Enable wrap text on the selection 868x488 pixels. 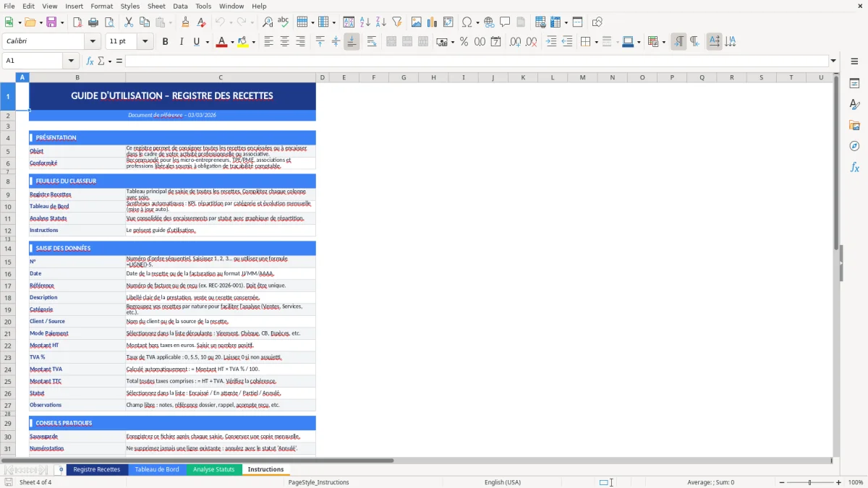pos(370,41)
